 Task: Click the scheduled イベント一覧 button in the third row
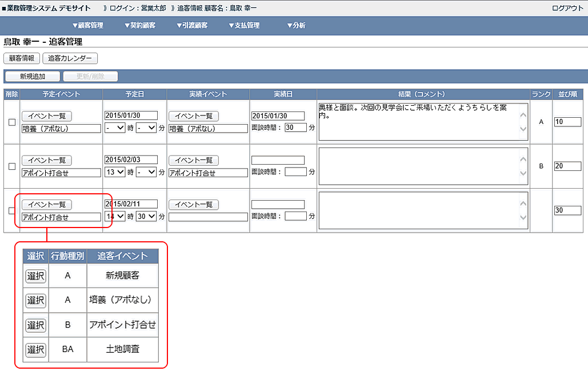[46, 205]
